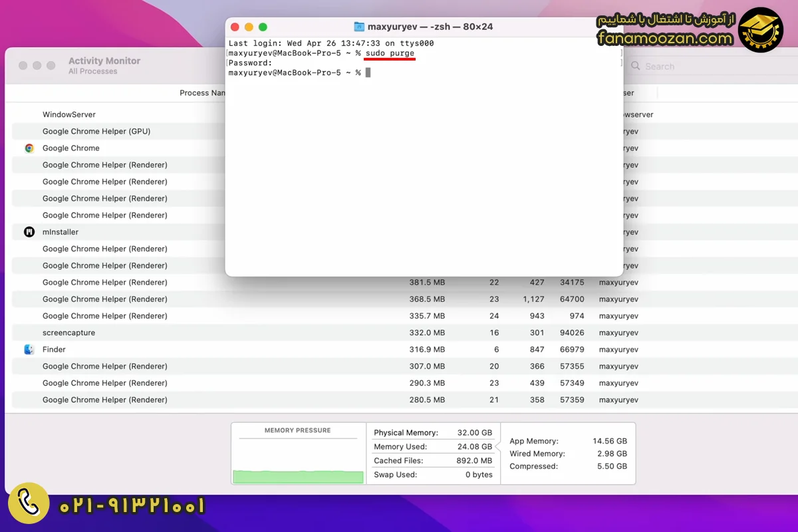
Task: Click the 307.0 MB memory value
Action: pos(427,366)
